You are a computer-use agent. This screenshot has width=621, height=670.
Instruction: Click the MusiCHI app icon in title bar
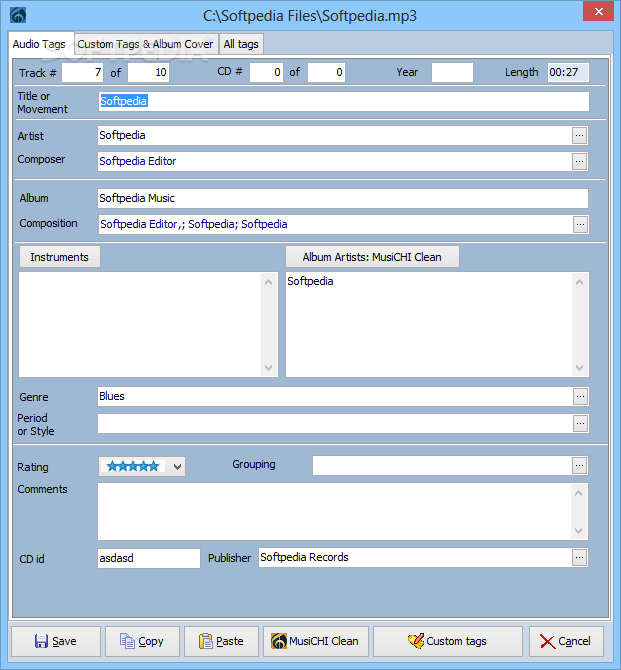click(x=18, y=15)
